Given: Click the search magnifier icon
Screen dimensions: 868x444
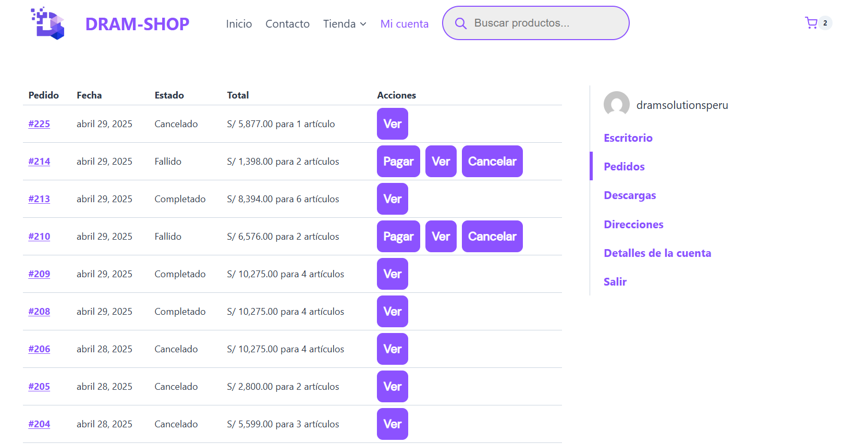Looking at the screenshot, I should click(460, 23).
